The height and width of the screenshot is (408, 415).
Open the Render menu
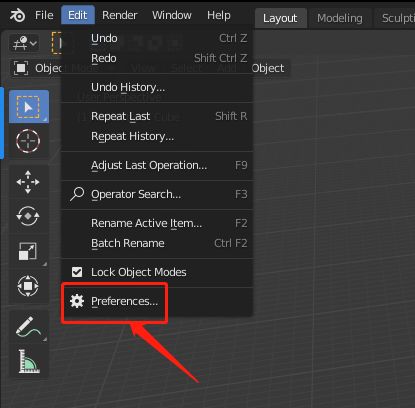pos(119,15)
